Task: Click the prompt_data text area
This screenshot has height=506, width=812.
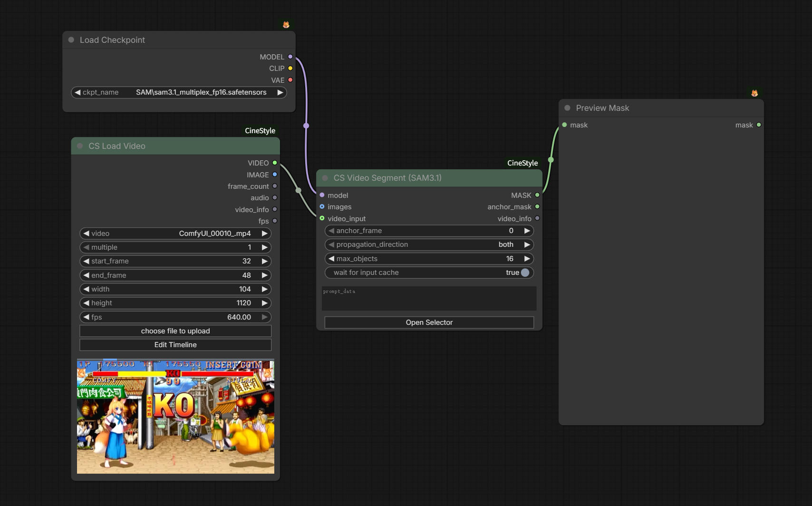Action: (429, 298)
